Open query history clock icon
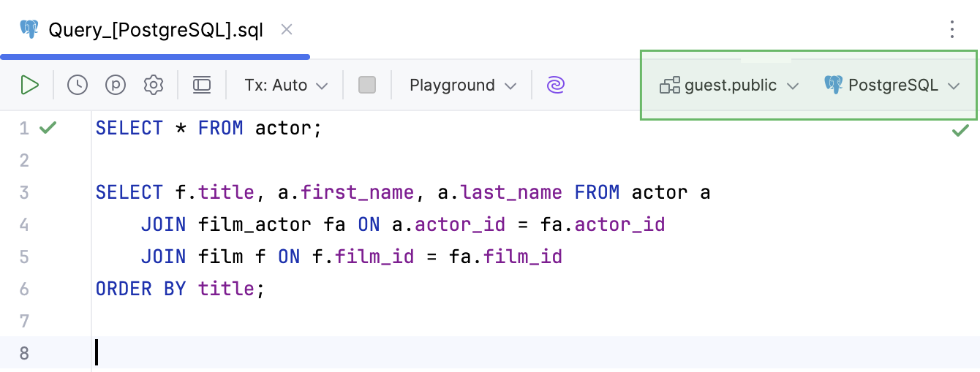The height and width of the screenshot is (372, 980). (x=78, y=86)
